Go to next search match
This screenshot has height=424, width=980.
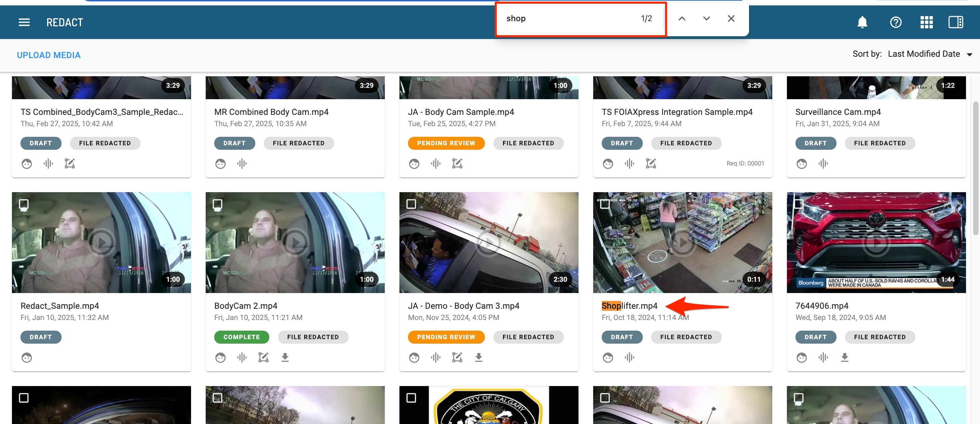click(706, 18)
